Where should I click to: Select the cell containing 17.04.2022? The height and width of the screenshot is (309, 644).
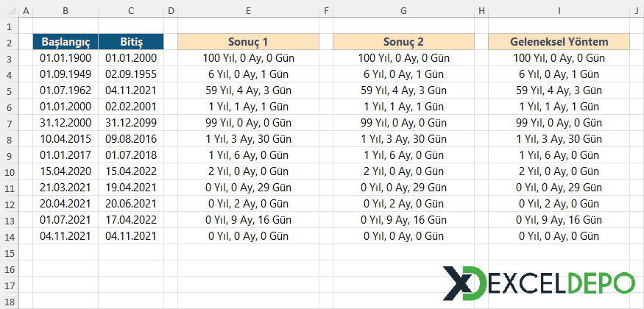tap(131, 219)
